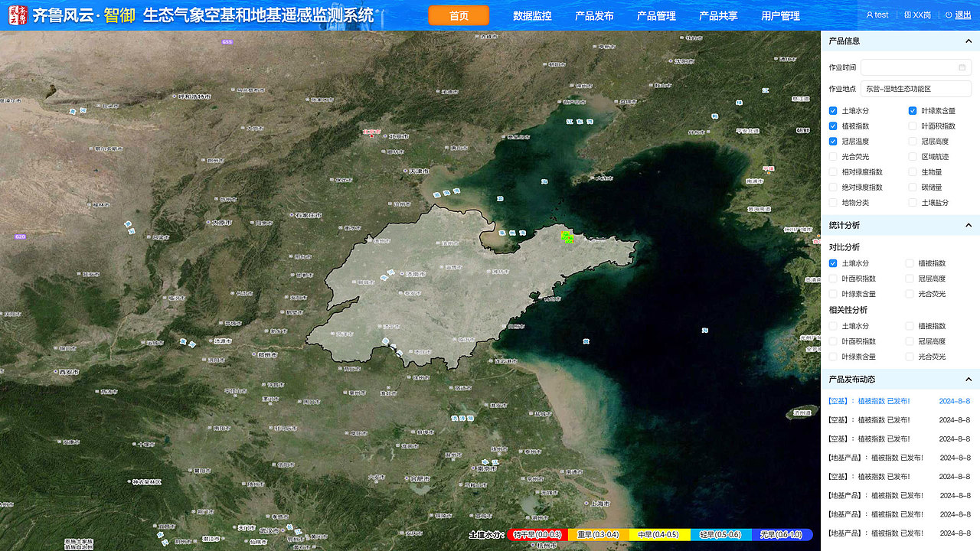980x551 pixels.
Task: Open the test user account
Action: coord(877,15)
